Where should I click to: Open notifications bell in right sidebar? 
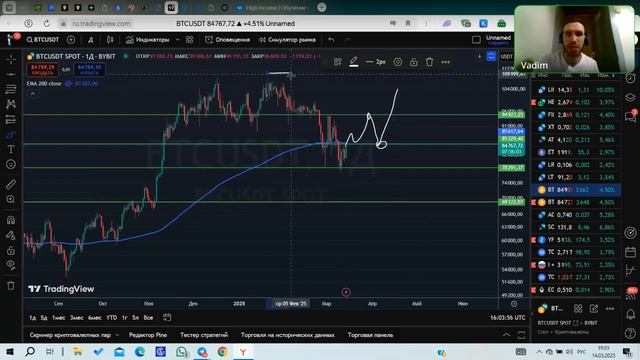(631, 314)
